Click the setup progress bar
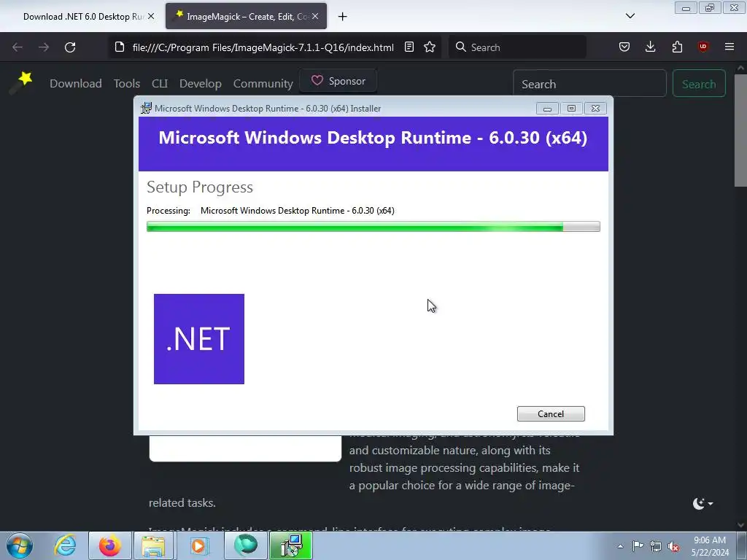Image resolution: width=747 pixels, height=560 pixels. point(373,227)
